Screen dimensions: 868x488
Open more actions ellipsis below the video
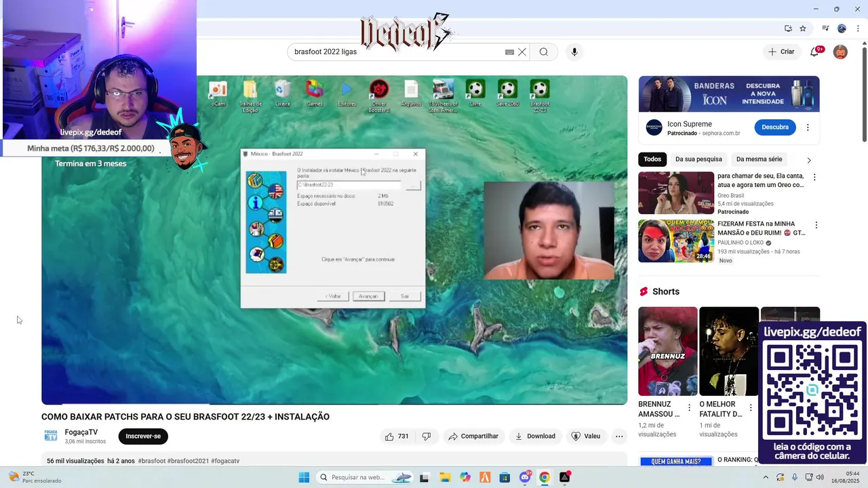click(619, 436)
